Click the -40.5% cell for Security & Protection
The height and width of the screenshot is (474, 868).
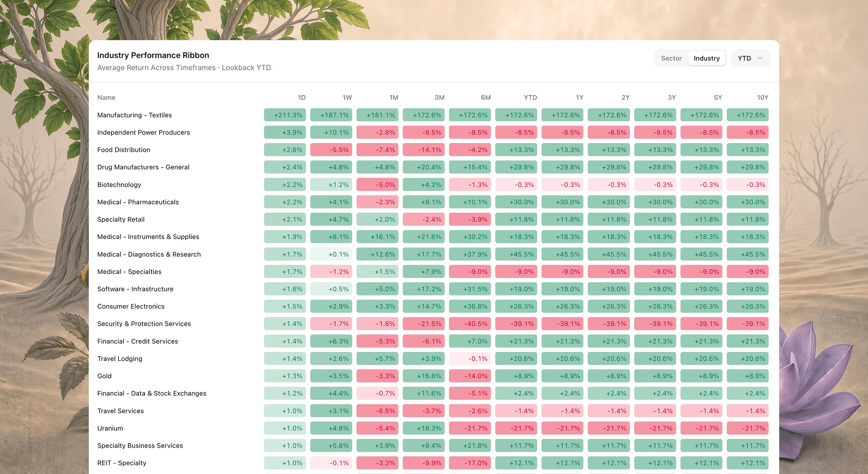point(470,324)
